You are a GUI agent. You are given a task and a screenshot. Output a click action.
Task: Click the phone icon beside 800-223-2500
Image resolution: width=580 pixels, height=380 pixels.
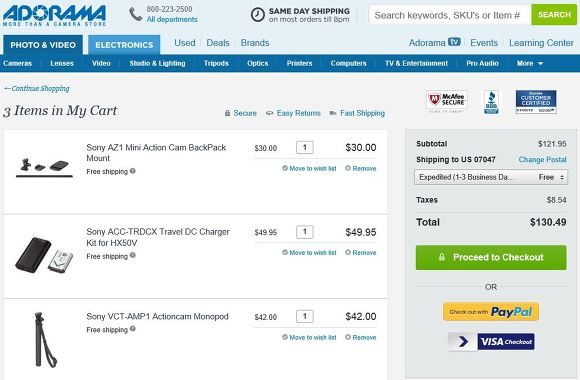(135, 14)
